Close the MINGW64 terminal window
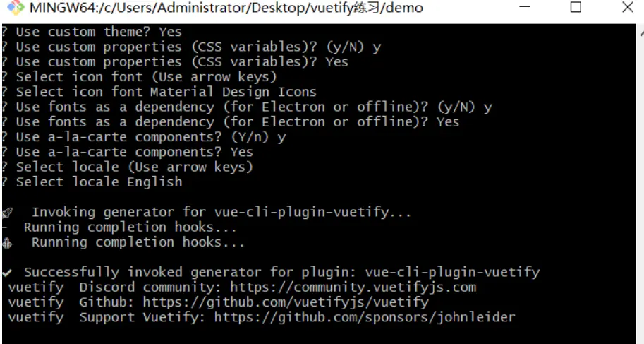 point(628,7)
